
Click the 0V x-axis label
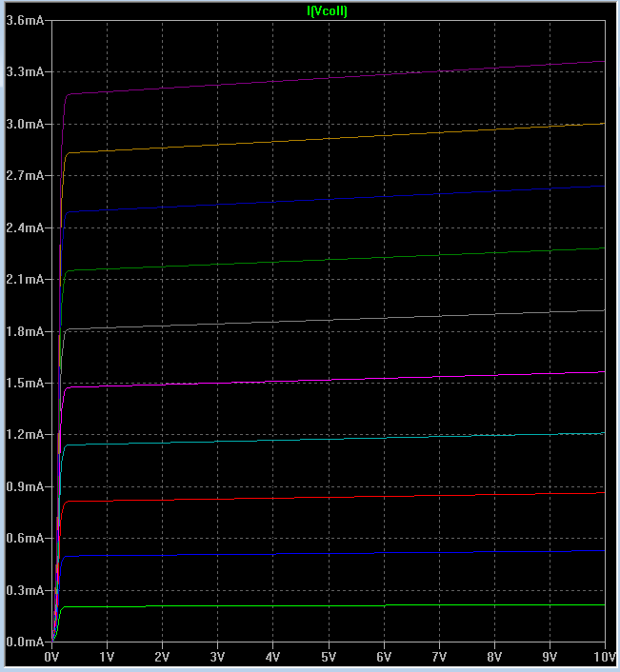[x=51, y=657]
